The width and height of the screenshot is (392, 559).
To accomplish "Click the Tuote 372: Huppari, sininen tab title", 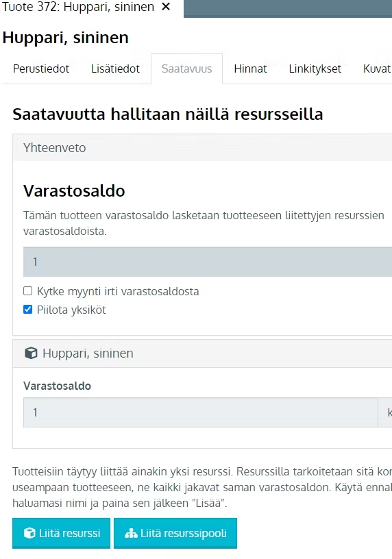I will (x=78, y=7).
